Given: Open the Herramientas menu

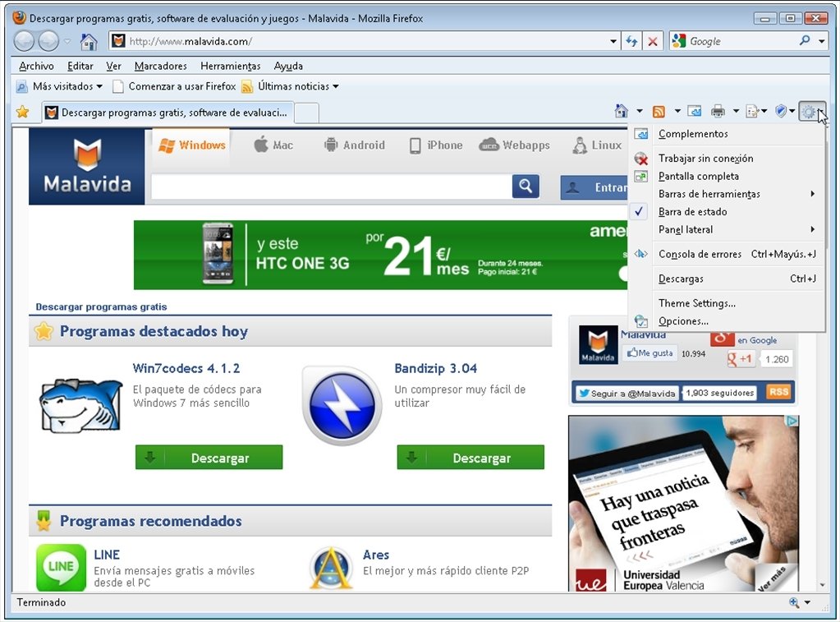Looking at the screenshot, I should tap(231, 66).
